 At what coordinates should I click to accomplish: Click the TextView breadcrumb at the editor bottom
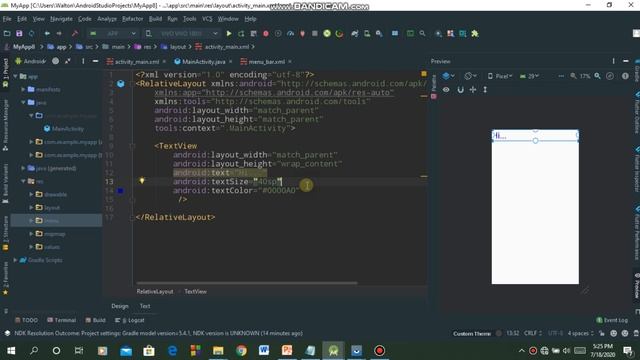[x=196, y=291]
